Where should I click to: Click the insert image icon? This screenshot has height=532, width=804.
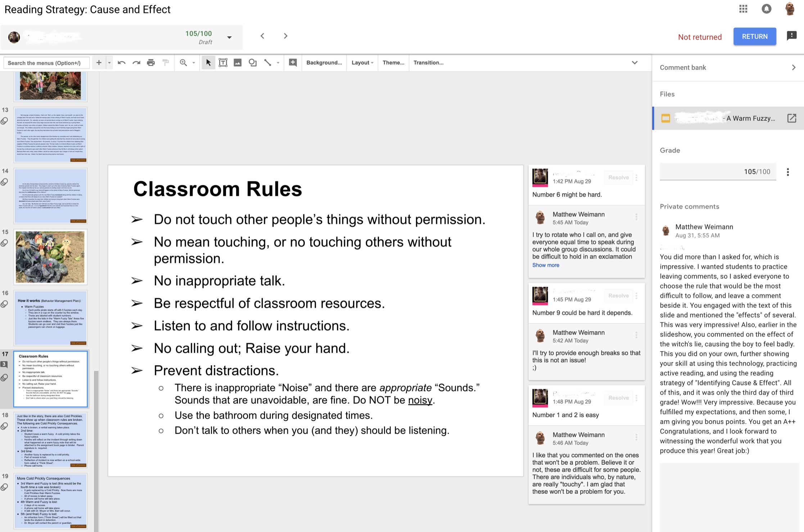238,63
